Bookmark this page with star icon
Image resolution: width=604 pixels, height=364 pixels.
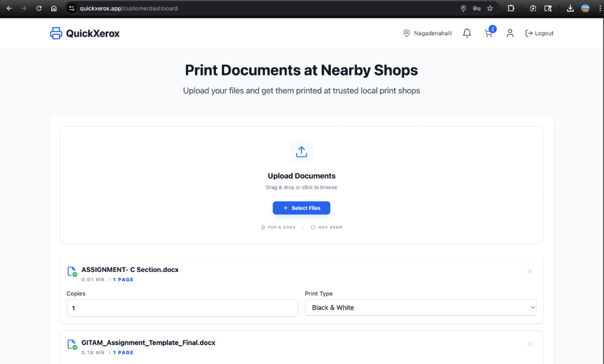(490, 8)
